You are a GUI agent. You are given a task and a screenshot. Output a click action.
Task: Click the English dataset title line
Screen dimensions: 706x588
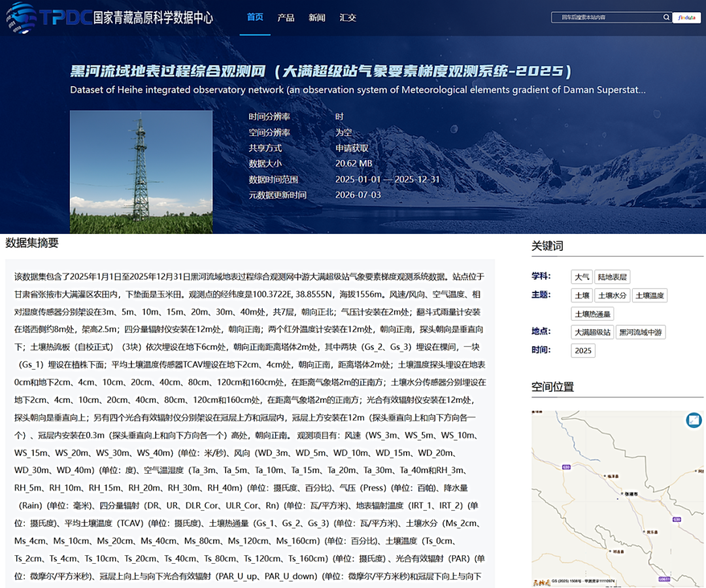tap(358, 90)
